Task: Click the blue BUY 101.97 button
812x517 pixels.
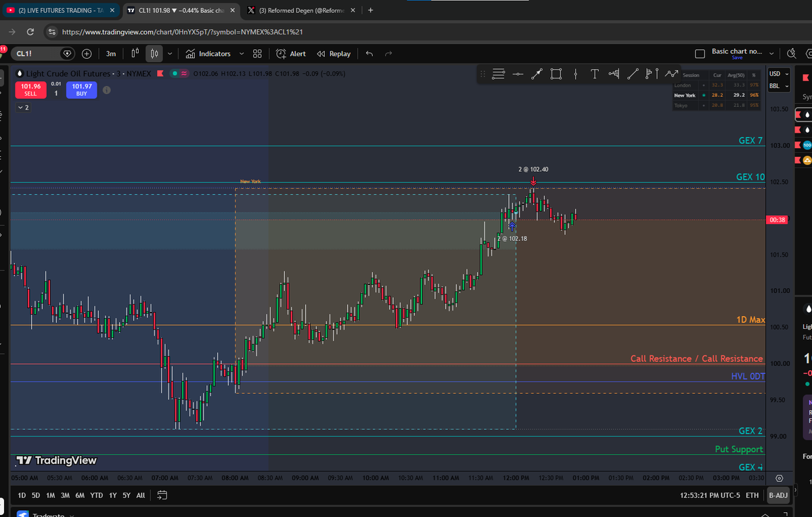Action: [x=81, y=90]
